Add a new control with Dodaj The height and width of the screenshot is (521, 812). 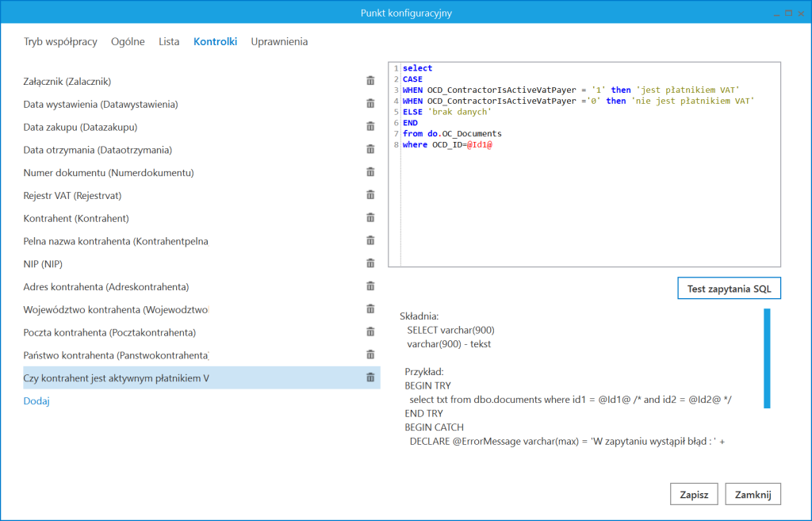tap(36, 401)
